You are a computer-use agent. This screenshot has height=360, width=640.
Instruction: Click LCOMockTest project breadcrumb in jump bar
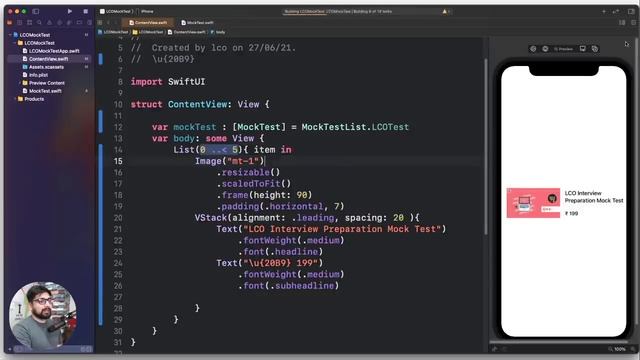[113, 32]
